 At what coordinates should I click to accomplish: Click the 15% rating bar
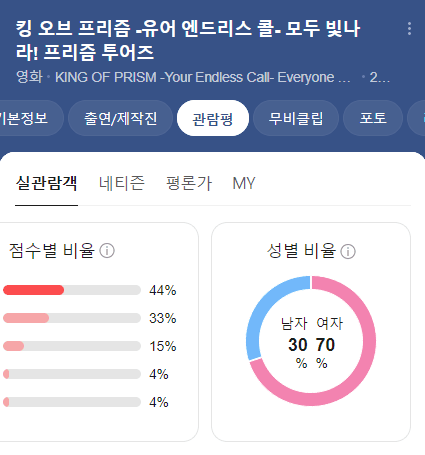(72, 346)
